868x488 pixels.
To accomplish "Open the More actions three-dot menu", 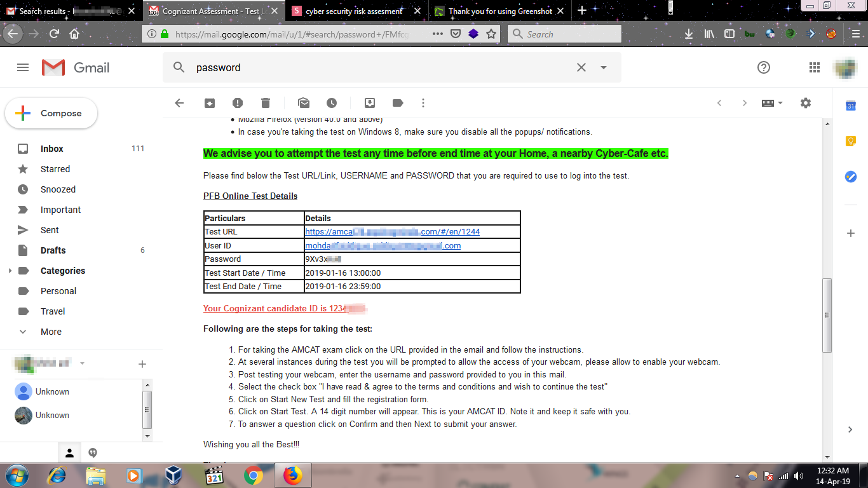I will pyautogui.click(x=423, y=103).
